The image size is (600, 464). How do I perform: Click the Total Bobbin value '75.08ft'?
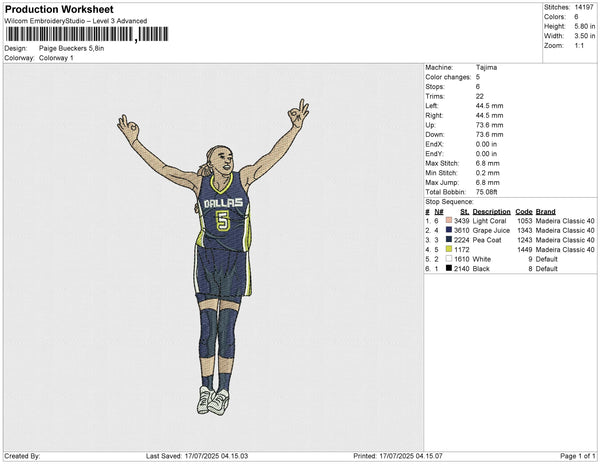486,192
